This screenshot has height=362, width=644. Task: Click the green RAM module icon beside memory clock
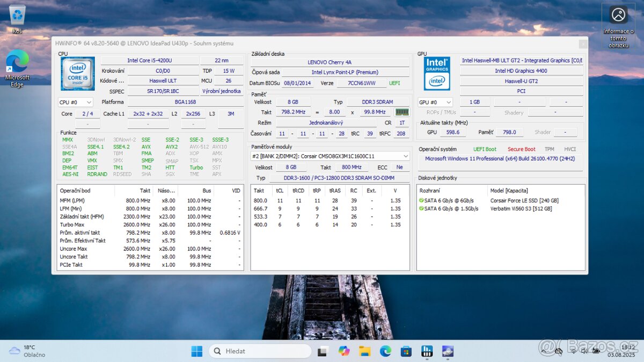tap(401, 112)
